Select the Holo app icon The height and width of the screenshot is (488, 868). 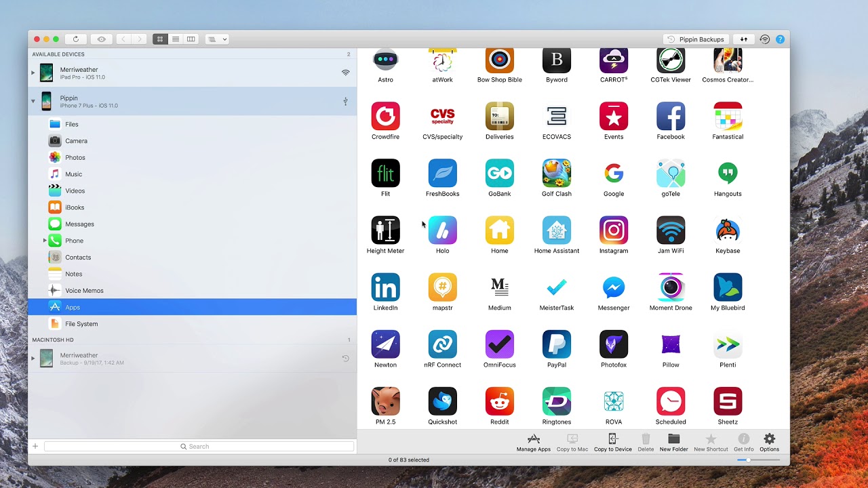(442, 230)
